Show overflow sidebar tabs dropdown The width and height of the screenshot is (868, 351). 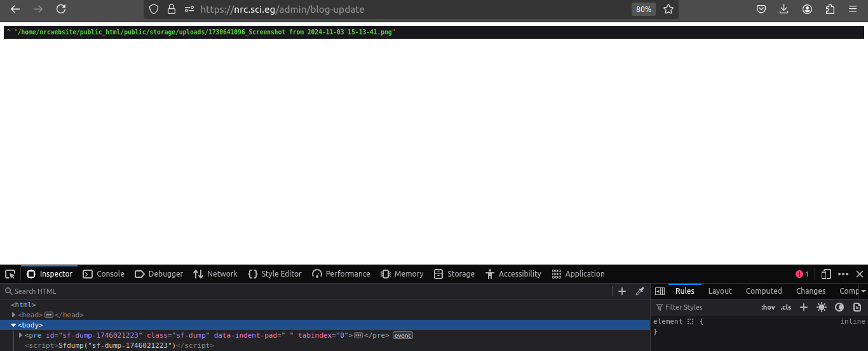click(863, 291)
